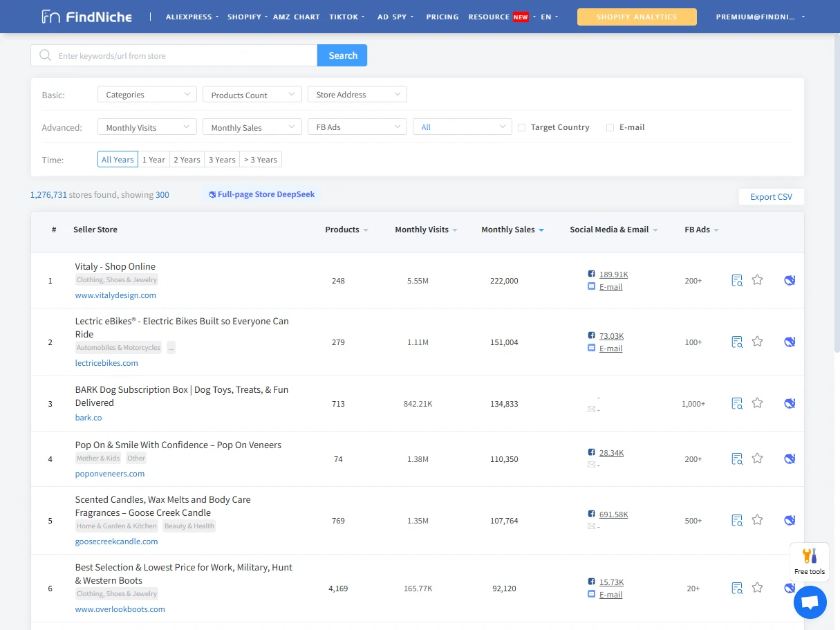The height and width of the screenshot is (630, 840).
Task: Open store analysis icon for BARK row
Action: click(x=737, y=403)
